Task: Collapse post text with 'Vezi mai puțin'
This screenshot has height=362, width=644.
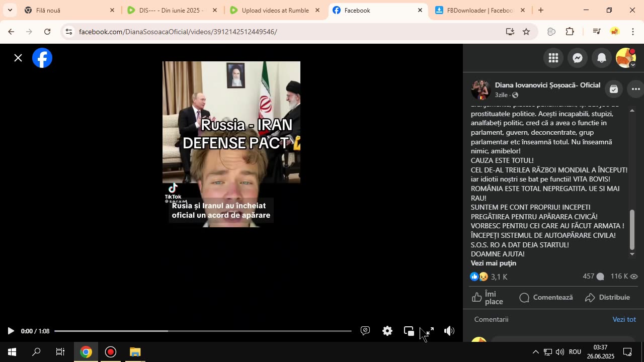Action: 494,263
